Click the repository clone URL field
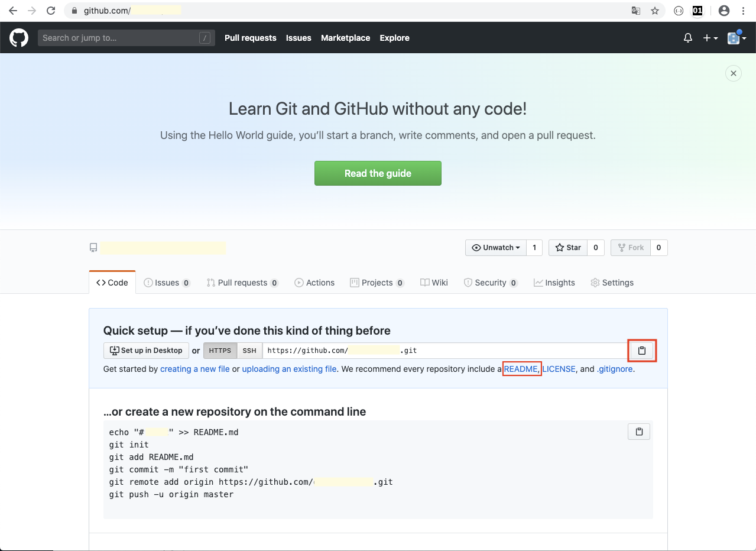The height and width of the screenshot is (551, 756). click(x=446, y=351)
